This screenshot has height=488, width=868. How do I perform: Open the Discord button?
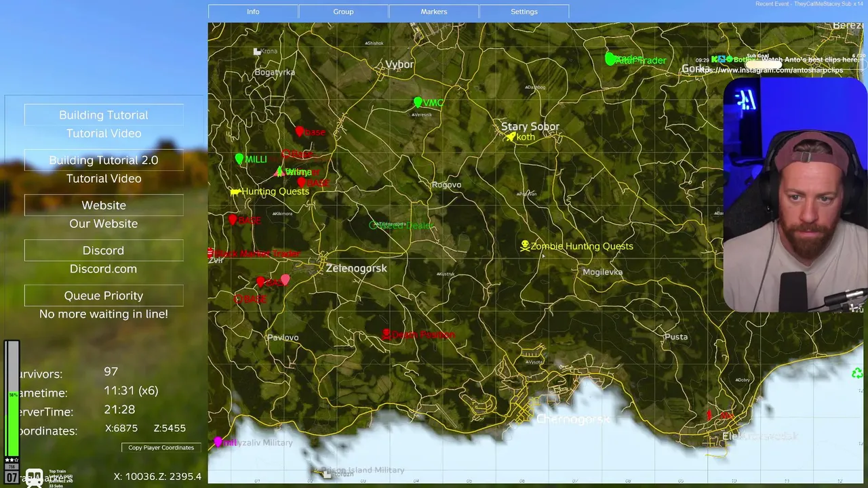click(104, 250)
